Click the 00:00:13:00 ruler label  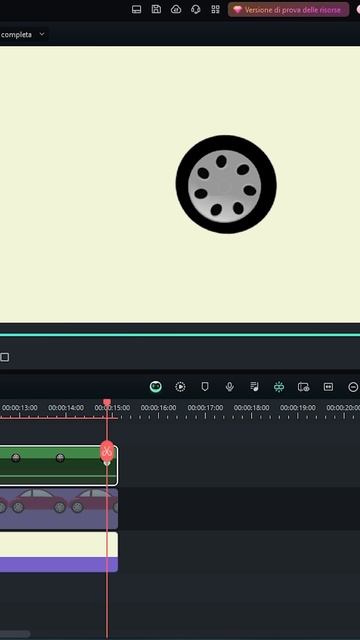point(20,408)
